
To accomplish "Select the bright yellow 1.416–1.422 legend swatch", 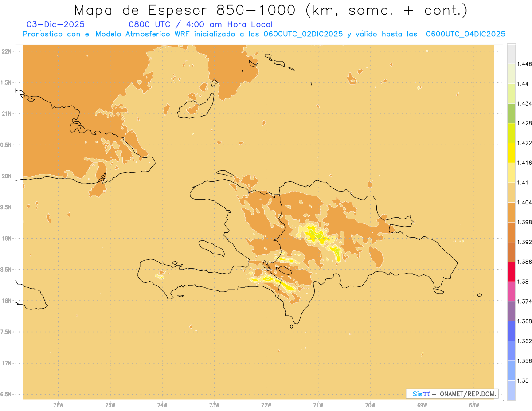I will 511,153.
